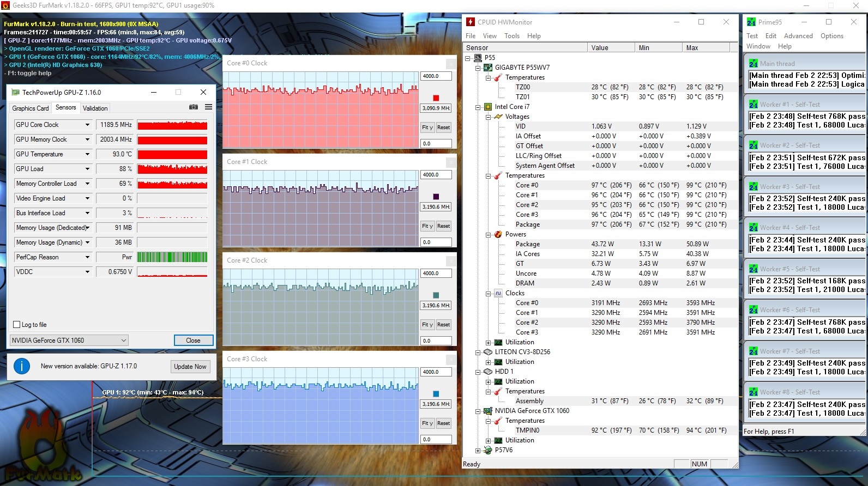
Task: Click the HDD 1 drive icon
Action: click(488, 372)
